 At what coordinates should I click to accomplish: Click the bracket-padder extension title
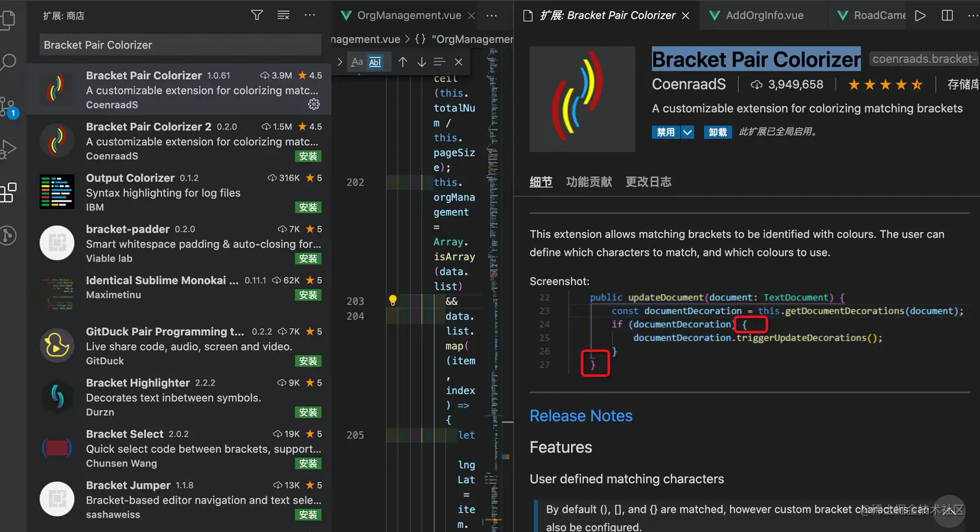128,229
